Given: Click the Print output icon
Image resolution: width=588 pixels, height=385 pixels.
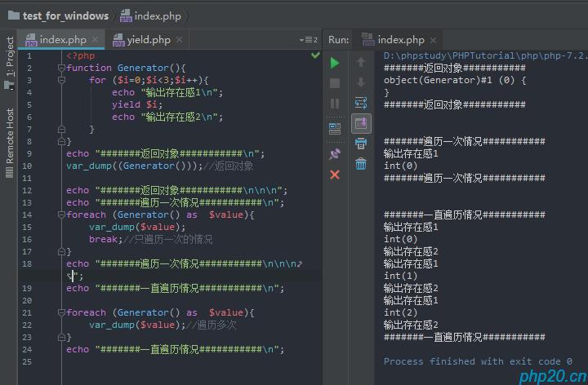Looking at the screenshot, I should point(361,144).
